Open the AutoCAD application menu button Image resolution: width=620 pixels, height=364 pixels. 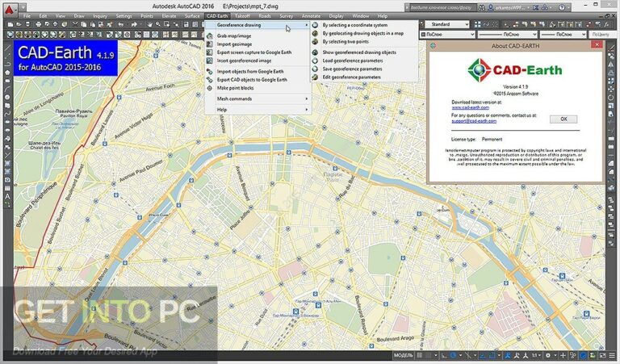click(x=10, y=9)
